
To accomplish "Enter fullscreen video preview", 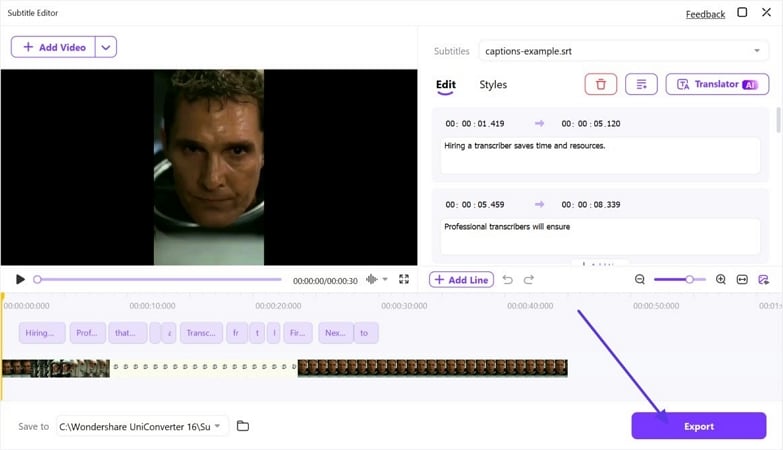I will pyautogui.click(x=404, y=279).
